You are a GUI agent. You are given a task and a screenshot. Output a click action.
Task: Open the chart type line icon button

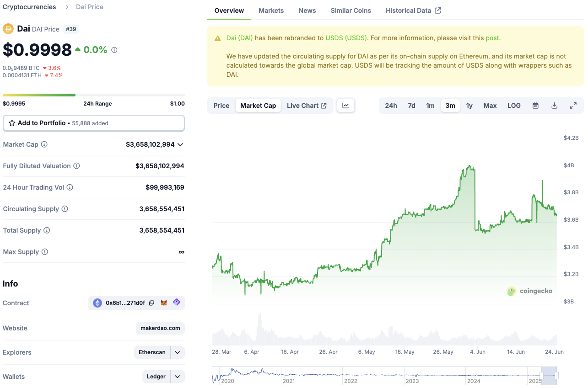[346, 106]
